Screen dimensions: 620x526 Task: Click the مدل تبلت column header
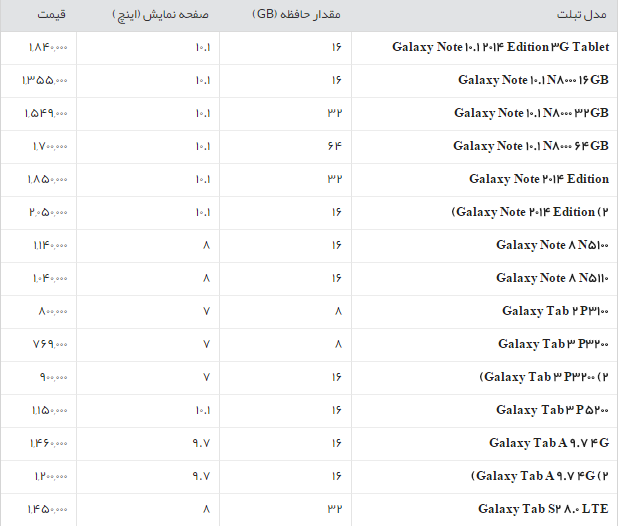tap(581, 17)
